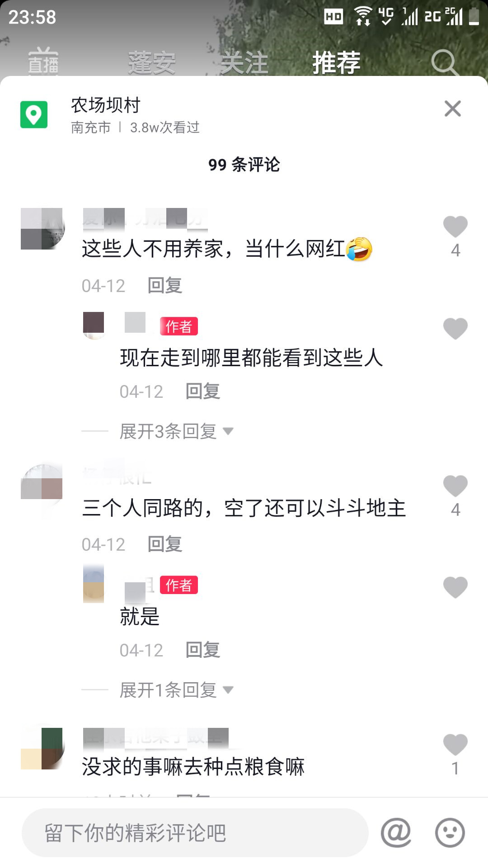Like the author's 就是 reply

(x=455, y=587)
